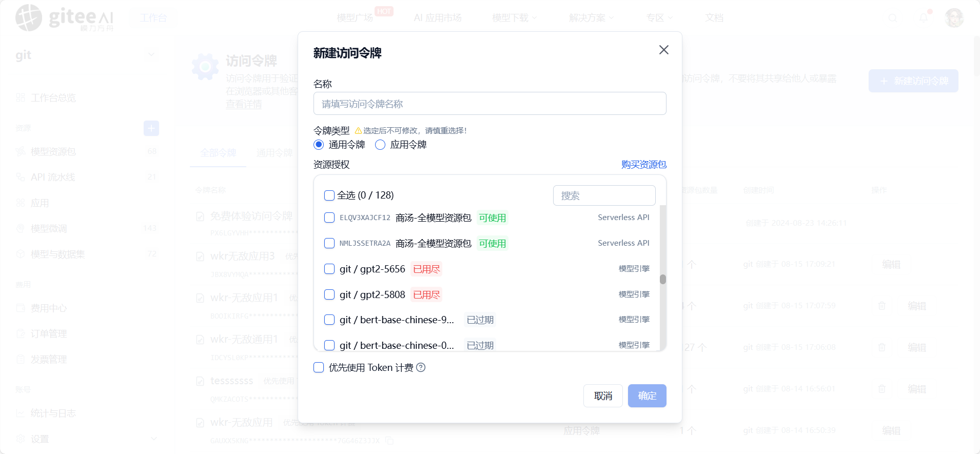Click the plus icon beside 资源 section
The width and height of the screenshot is (980, 454).
151,128
